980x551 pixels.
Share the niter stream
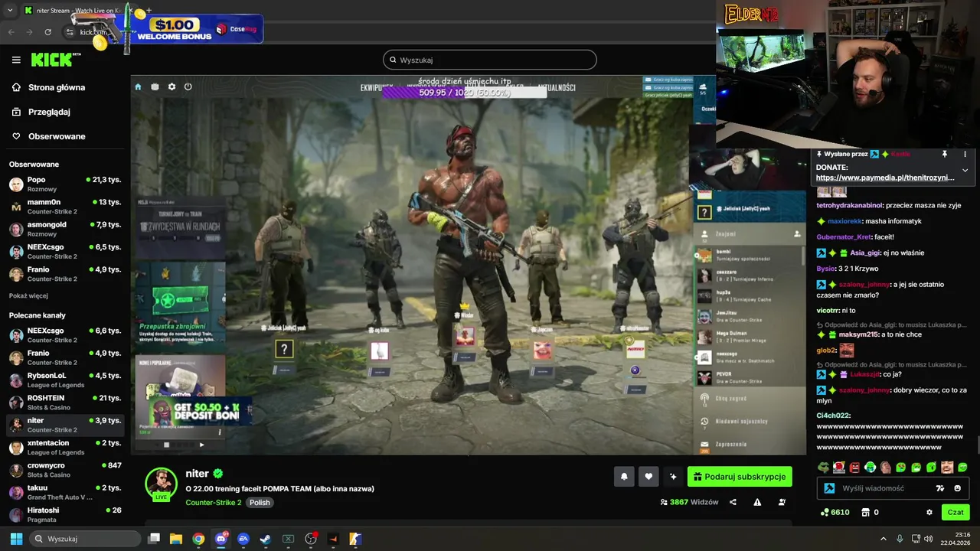[733, 502]
